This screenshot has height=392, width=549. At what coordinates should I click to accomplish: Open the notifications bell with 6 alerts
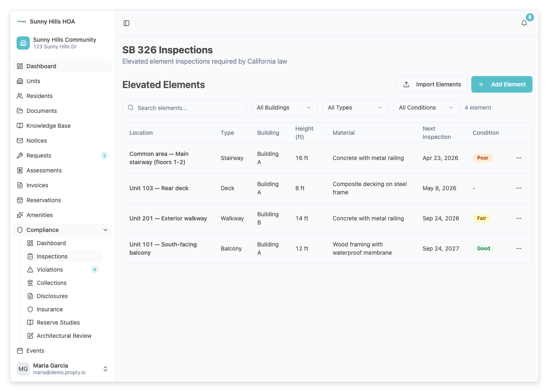click(x=524, y=23)
